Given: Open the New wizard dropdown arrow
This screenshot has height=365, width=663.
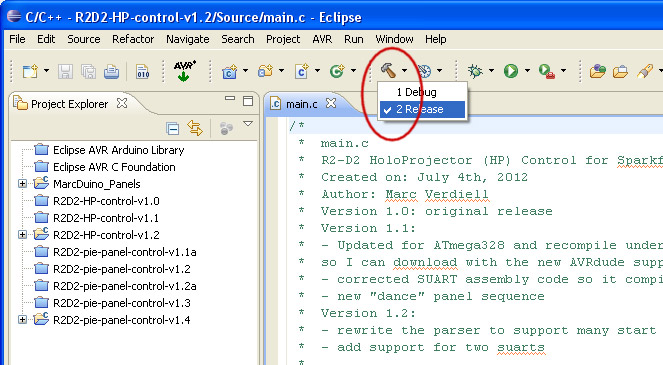Looking at the screenshot, I should 47,71.
